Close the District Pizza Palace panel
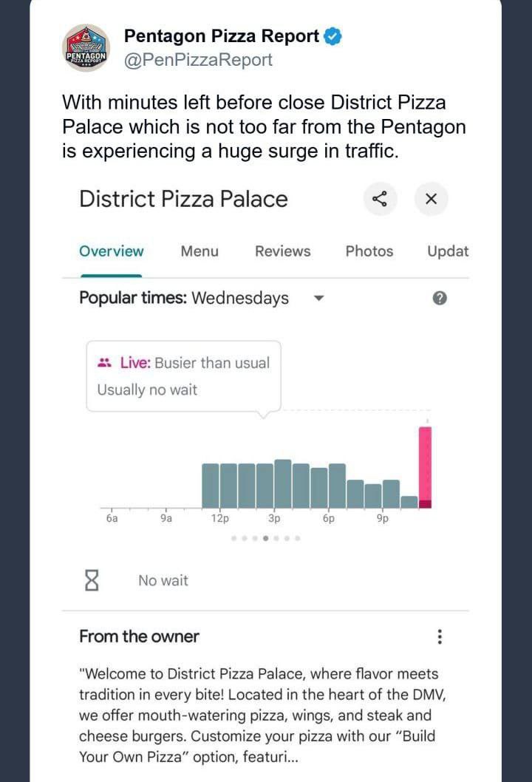 432,199
